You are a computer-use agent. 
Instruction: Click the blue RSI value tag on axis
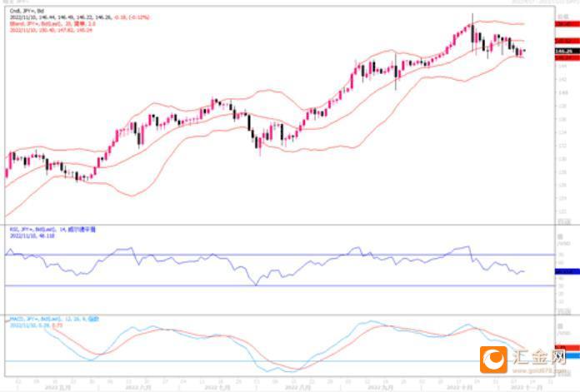pyautogui.click(x=567, y=271)
